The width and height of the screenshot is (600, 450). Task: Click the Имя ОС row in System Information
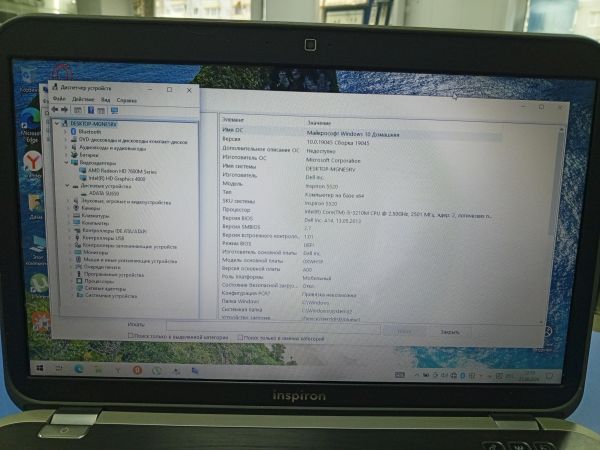(362, 132)
